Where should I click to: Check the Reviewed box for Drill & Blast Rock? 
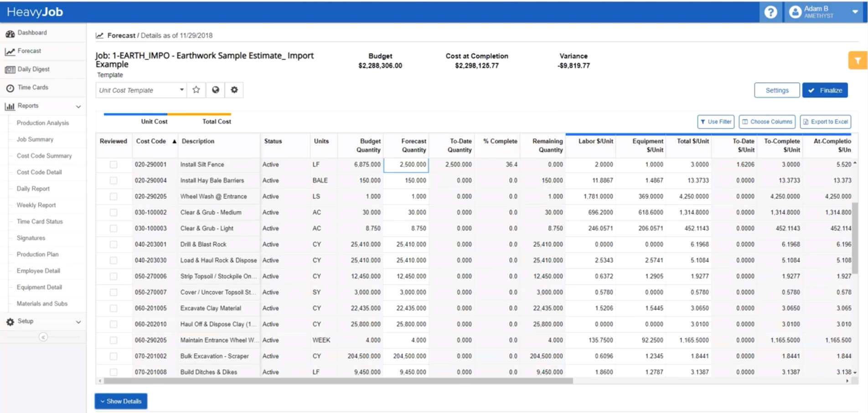(x=114, y=244)
